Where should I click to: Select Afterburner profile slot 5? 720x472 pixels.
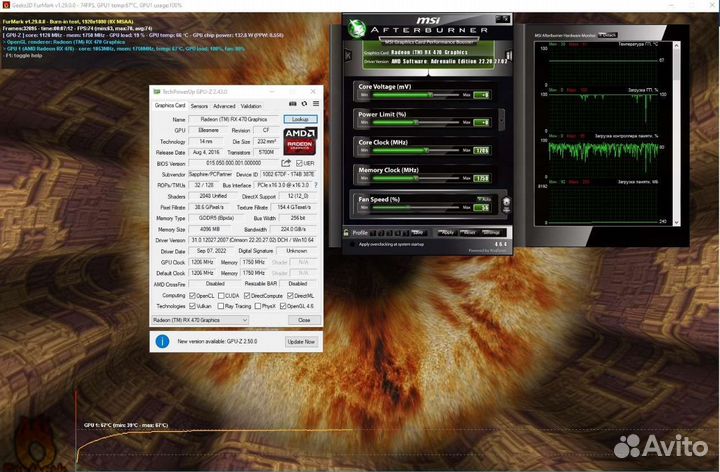click(x=405, y=233)
